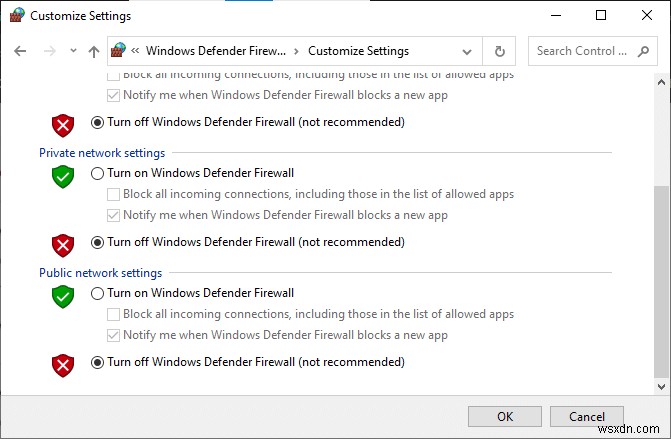Expand the address bar history dropdown
Viewport: 671px width, 439px height.
(467, 51)
